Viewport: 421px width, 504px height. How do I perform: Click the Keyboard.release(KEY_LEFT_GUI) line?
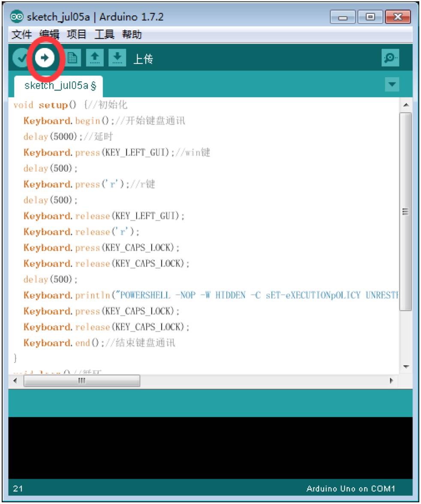tap(104, 216)
